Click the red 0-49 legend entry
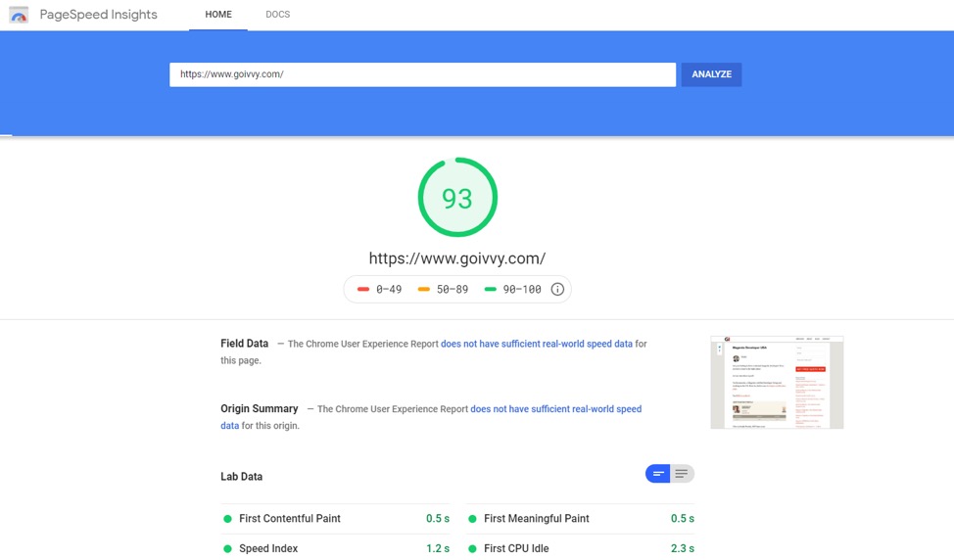The width and height of the screenshot is (954, 560). click(380, 290)
